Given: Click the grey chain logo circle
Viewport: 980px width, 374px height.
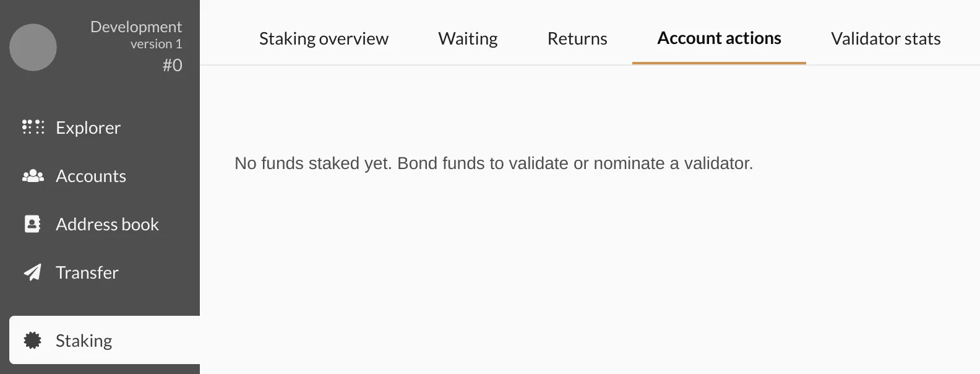Looking at the screenshot, I should pyautogui.click(x=33, y=47).
